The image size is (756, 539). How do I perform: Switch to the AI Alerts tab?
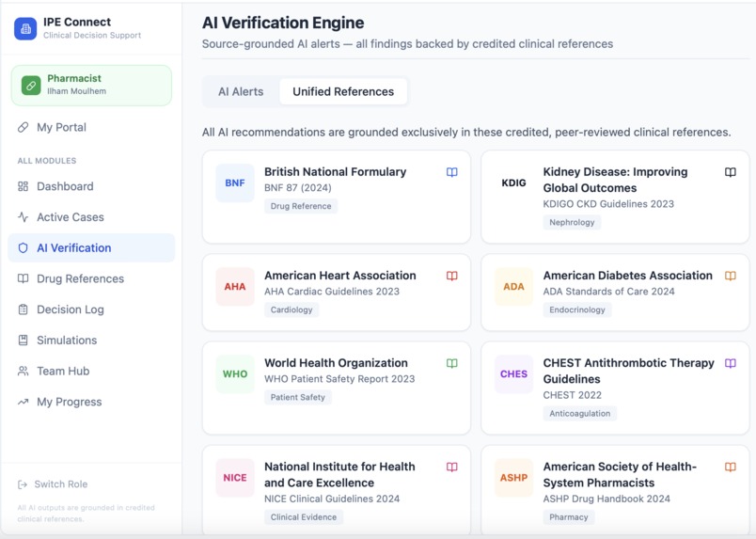click(241, 91)
